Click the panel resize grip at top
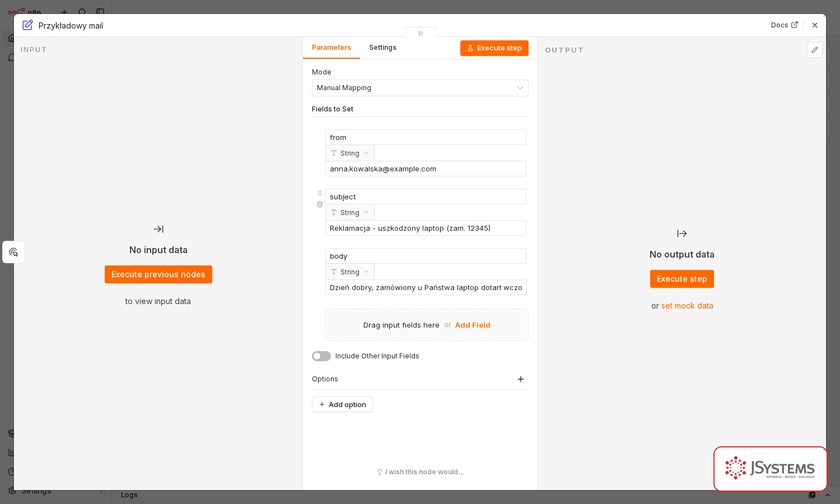 point(421,33)
